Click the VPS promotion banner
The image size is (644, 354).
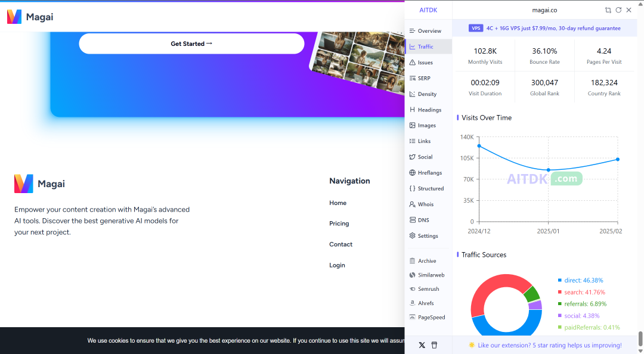point(544,29)
